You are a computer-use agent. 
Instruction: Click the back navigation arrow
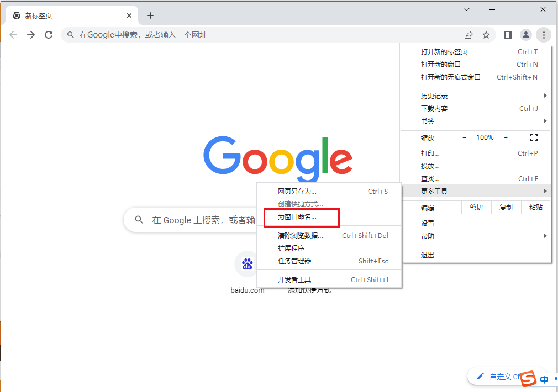tap(13, 35)
